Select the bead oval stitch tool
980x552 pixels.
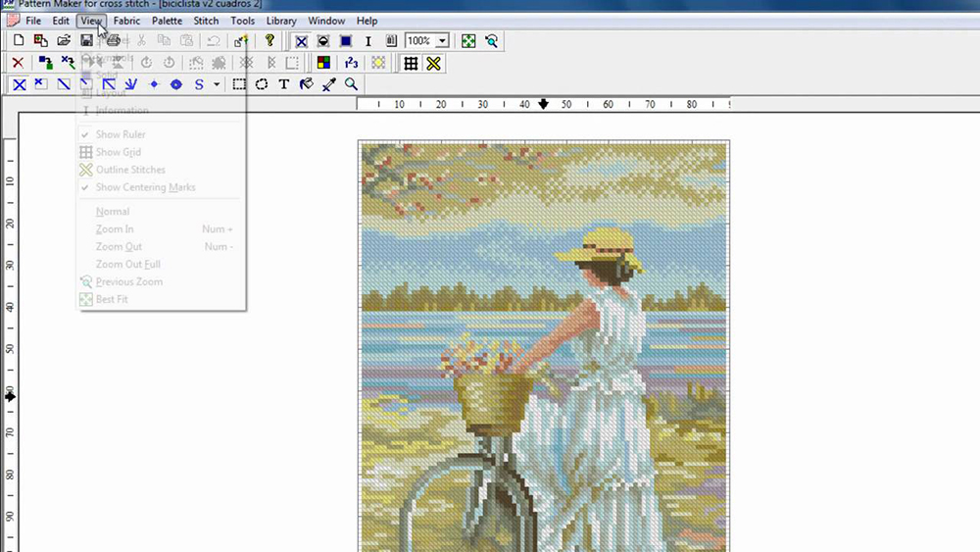tap(176, 84)
